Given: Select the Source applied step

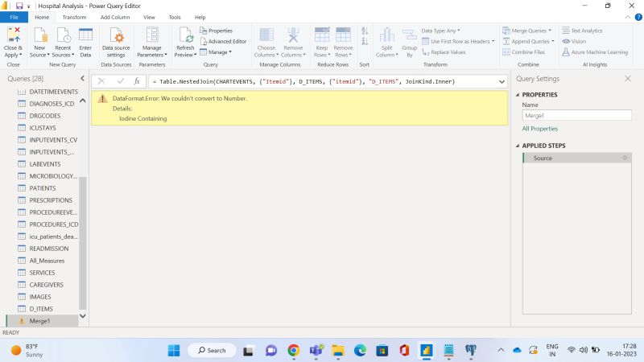Looking at the screenshot, I should 576,158.
